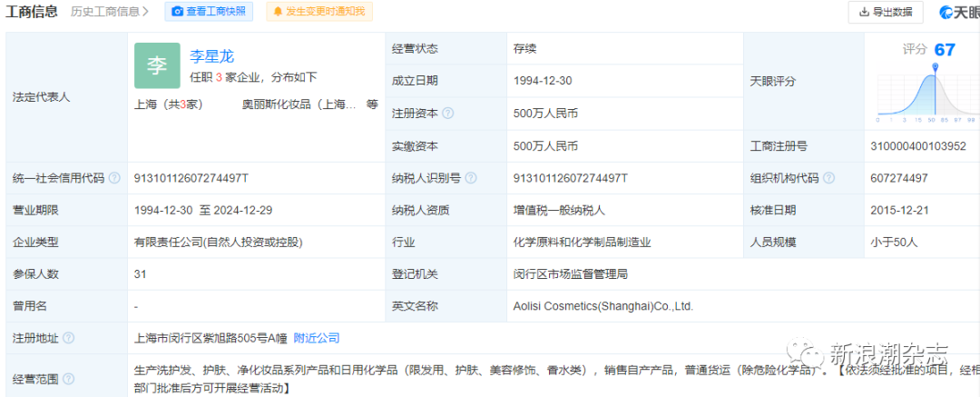Click 发生变更时通知我 button

(x=319, y=11)
